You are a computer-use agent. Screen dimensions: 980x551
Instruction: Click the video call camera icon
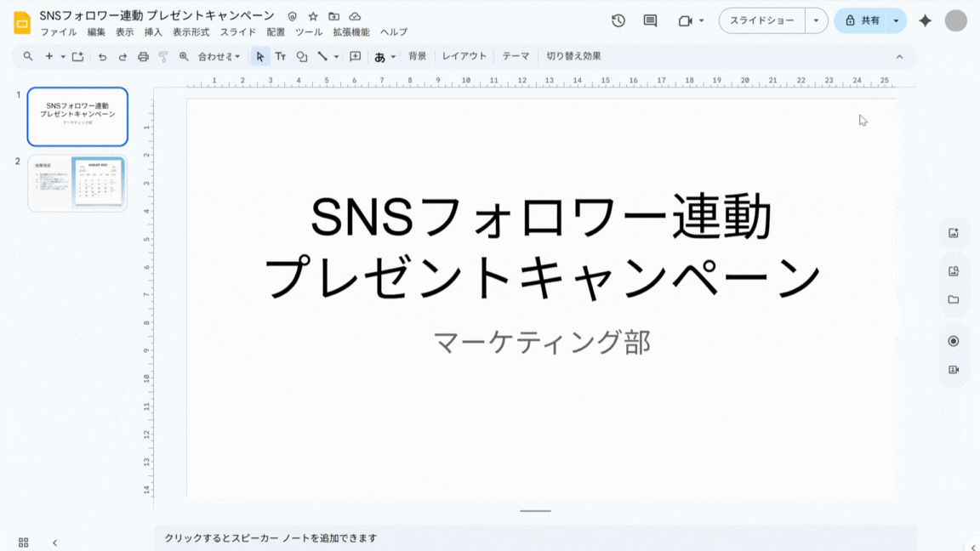pos(685,20)
